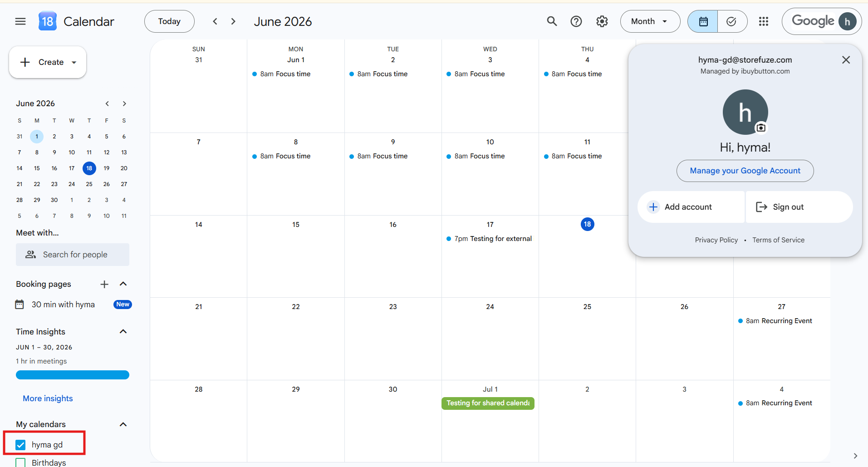
Task: Click Manage your Google Account
Action: tap(745, 171)
